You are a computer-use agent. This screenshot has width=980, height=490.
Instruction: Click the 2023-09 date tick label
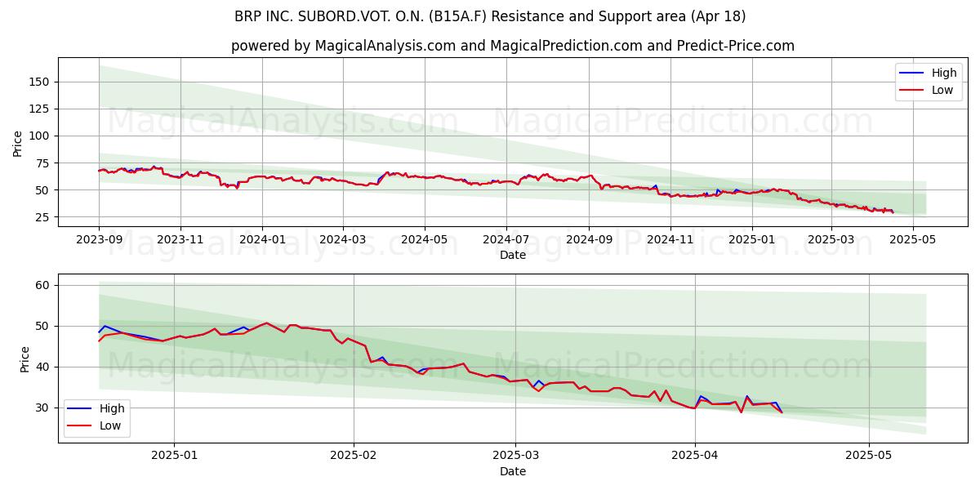[99, 240]
